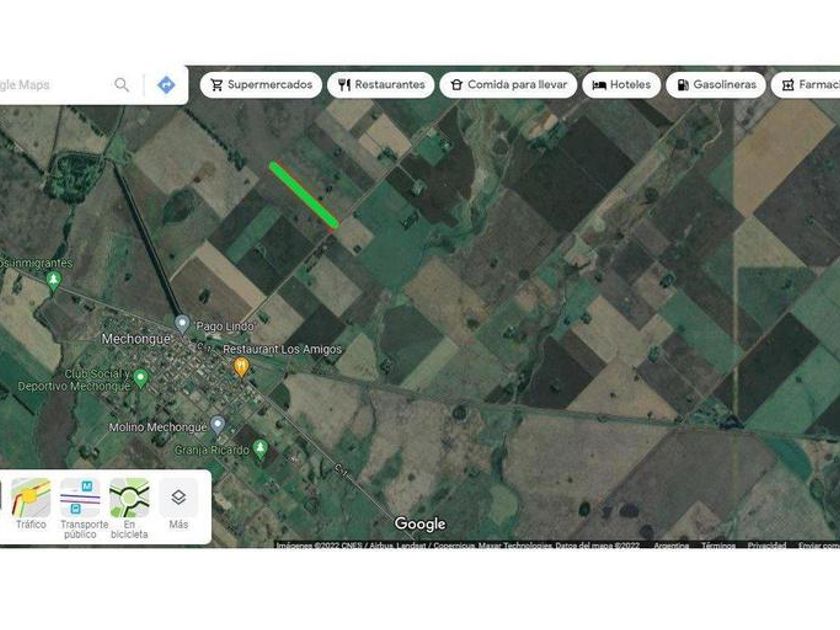
Task: Click the Argentina footer link
Action: (x=671, y=545)
